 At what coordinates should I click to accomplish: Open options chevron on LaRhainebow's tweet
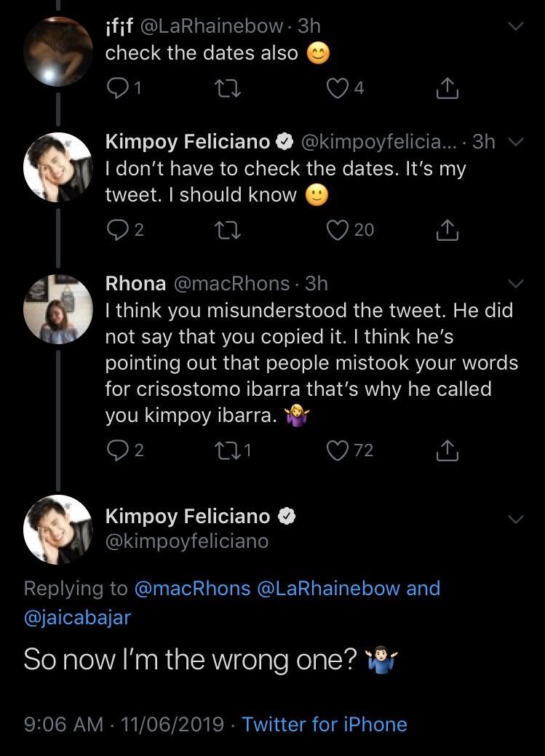[x=515, y=26]
